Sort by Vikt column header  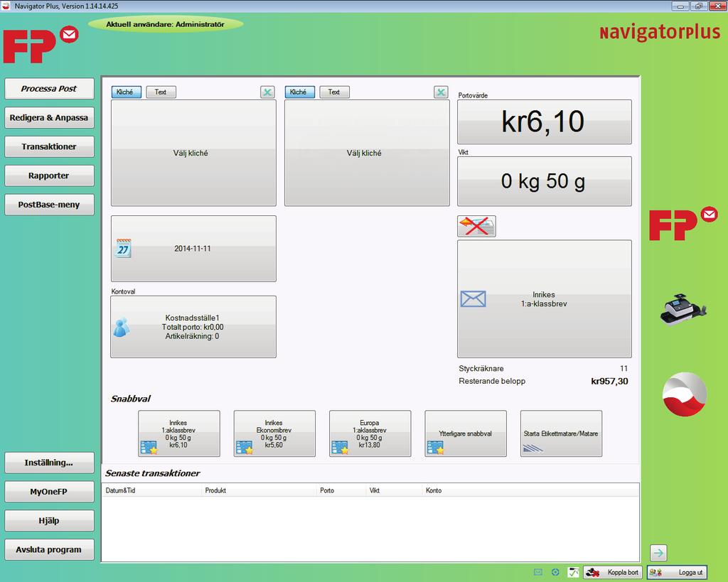(374, 490)
